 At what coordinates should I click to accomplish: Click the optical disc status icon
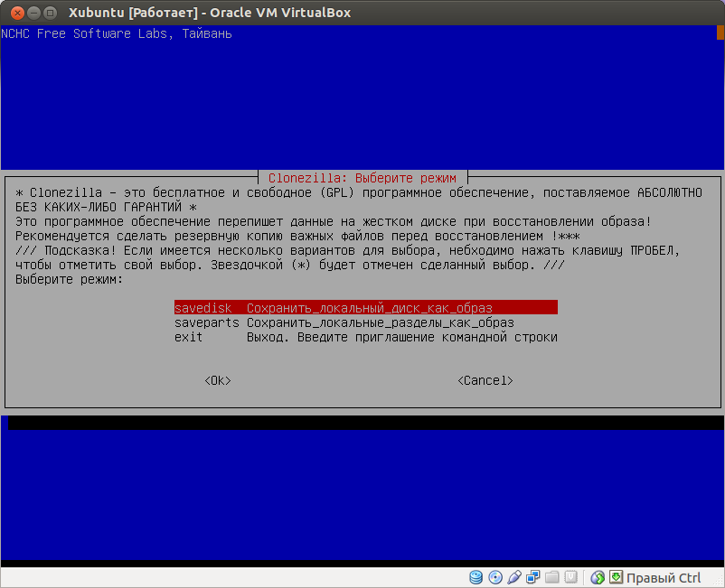(x=495, y=577)
